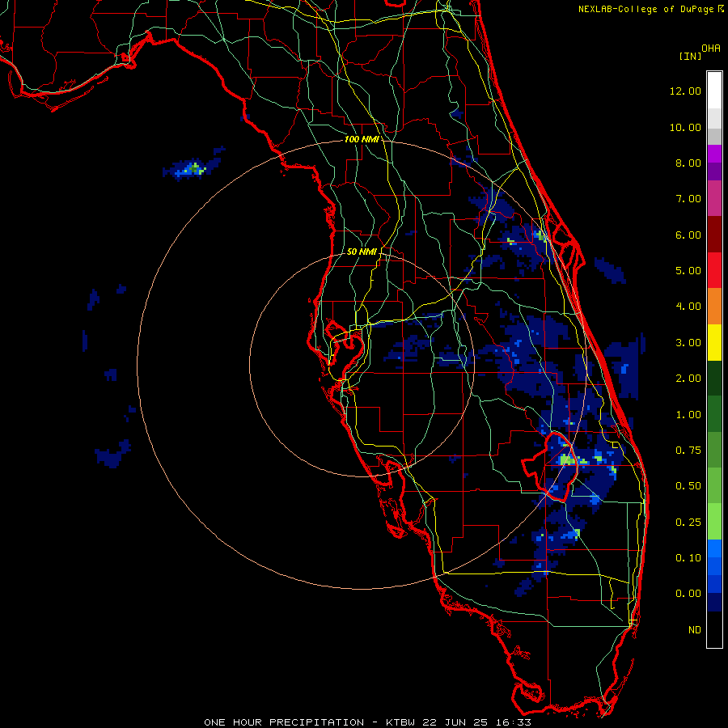Image resolution: width=728 pixels, height=728 pixels.
Task: Click the 0.00 legend value
Action: coord(688,594)
